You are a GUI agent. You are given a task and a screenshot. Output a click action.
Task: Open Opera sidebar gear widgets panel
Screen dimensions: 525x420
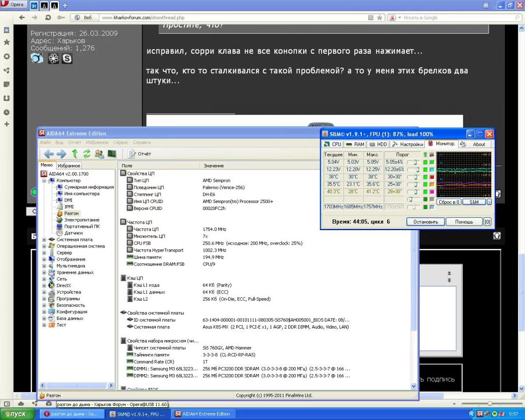pyautogui.click(x=7, y=56)
